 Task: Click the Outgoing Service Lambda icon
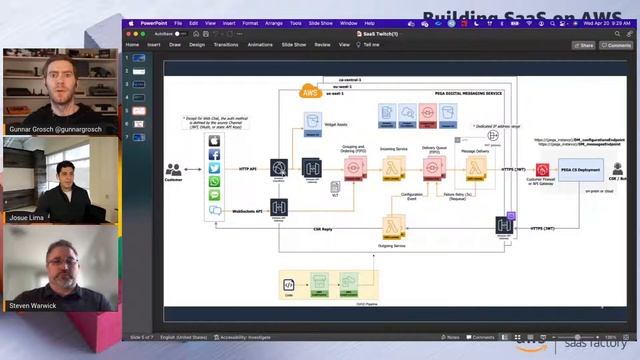tap(393, 228)
